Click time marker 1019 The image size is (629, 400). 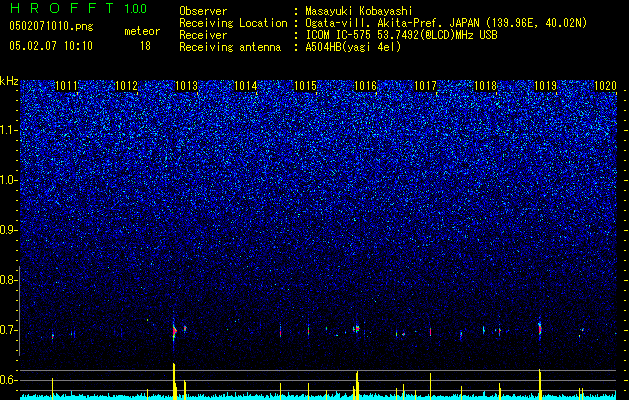(x=546, y=86)
